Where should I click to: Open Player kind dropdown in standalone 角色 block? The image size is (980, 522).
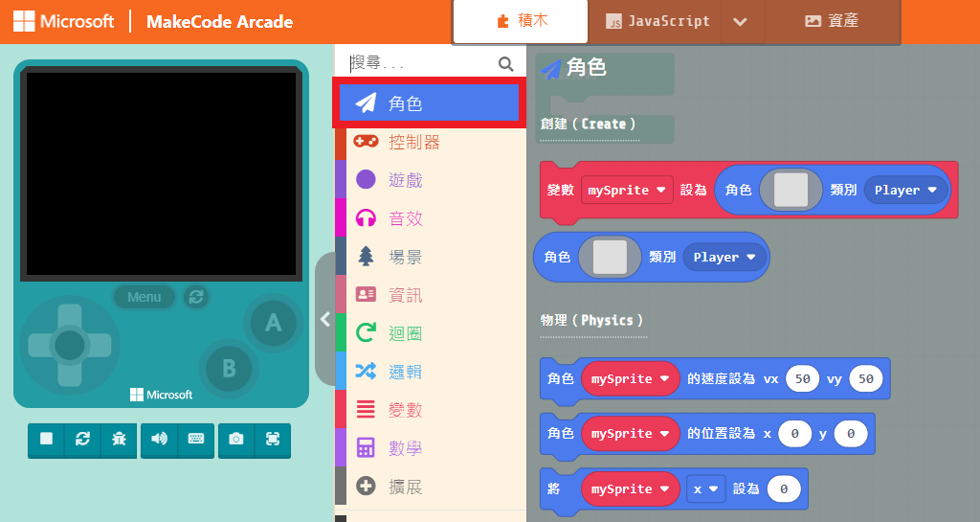pos(724,257)
